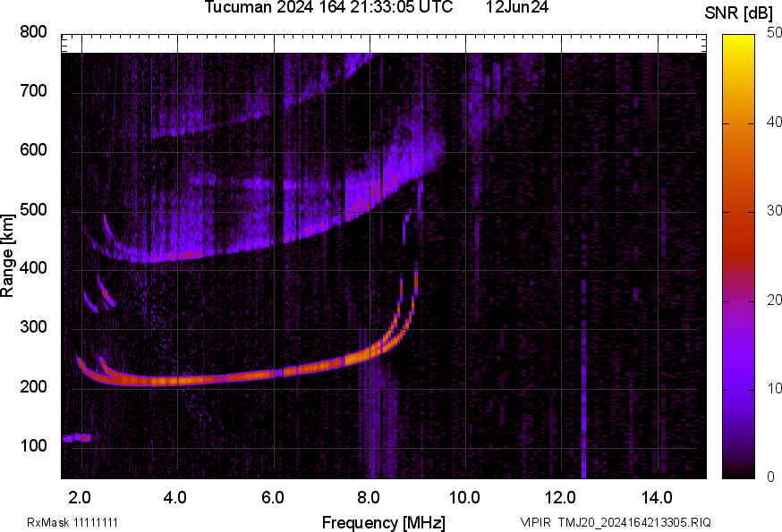This screenshot has height=532, width=782.
Task: Click the 'Frequency [MHz]' axis label
Action: (384, 523)
